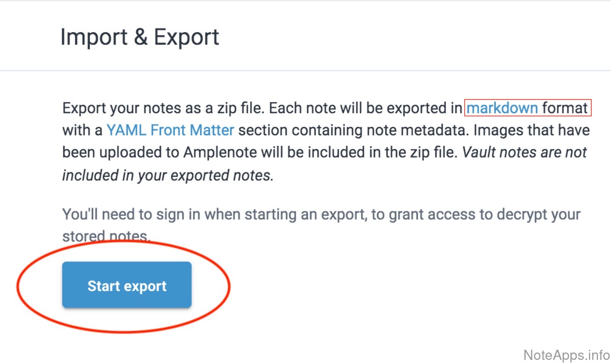
Task: Click the sentence "Export your notes as a zip file"
Action: click(x=163, y=108)
